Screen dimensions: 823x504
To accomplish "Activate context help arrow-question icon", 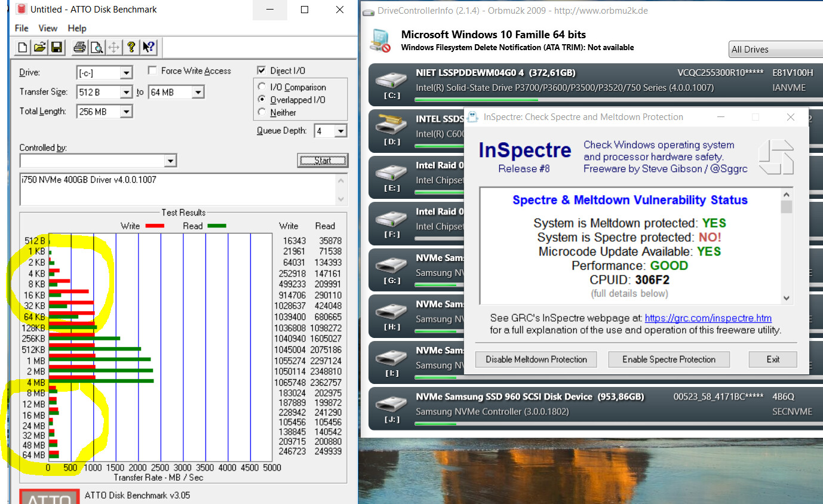I will (x=149, y=47).
